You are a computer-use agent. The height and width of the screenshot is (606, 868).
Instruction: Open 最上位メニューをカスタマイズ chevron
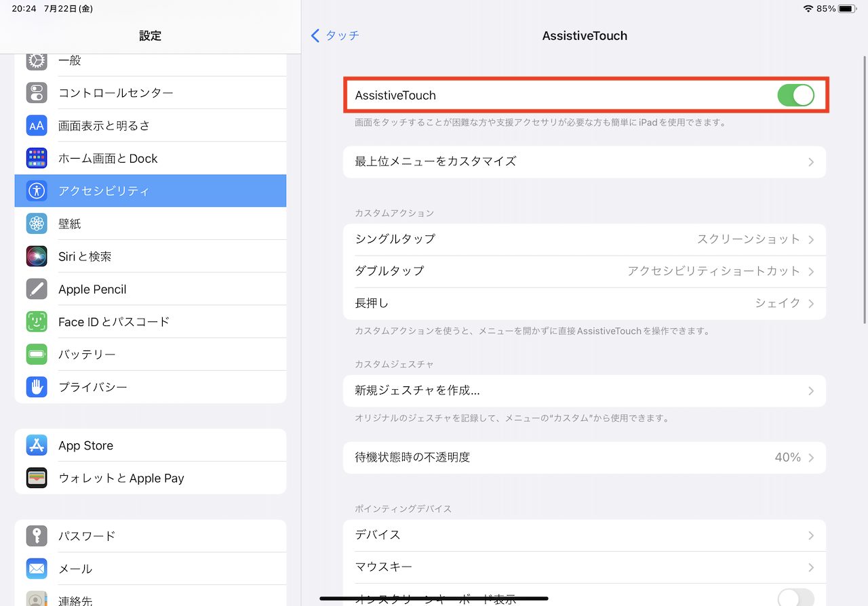(x=811, y=162)
